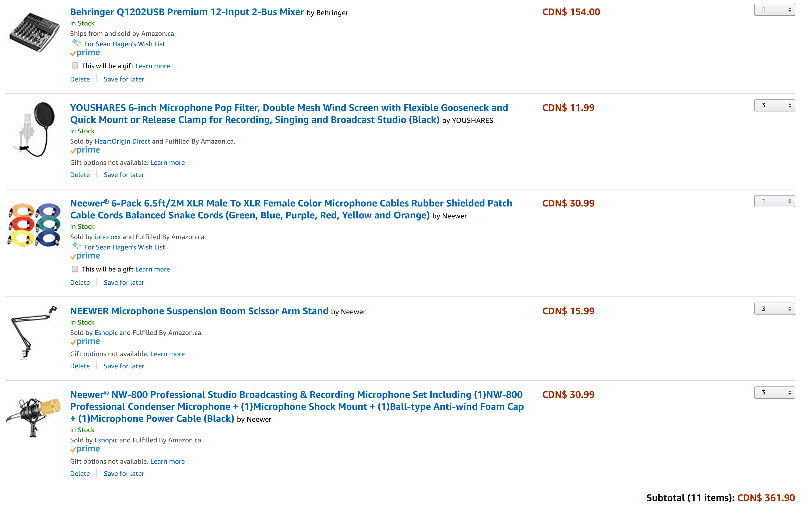Check the gift box for Behringer mixer
Screen dimensions: 812x513
[75, 66]
